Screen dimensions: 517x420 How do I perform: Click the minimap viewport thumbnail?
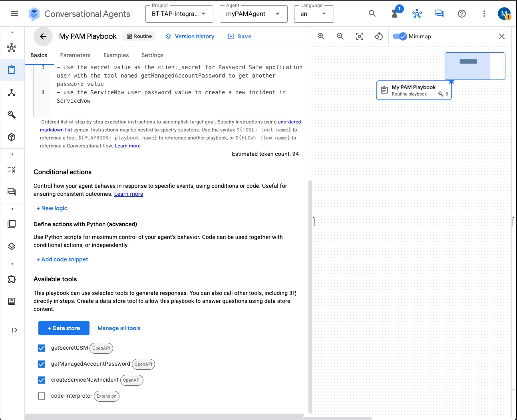pyautogui.click(x=468, y=66)
